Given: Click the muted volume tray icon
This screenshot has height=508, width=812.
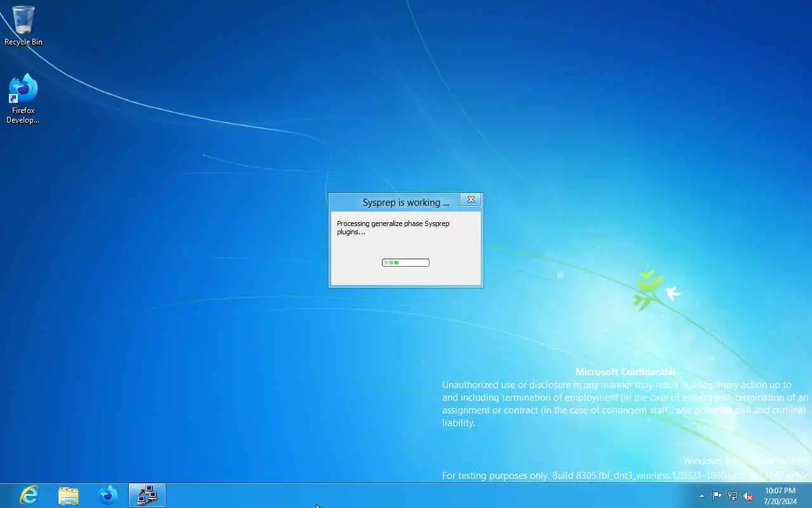Looking at the screenshot, I should 749,496.
